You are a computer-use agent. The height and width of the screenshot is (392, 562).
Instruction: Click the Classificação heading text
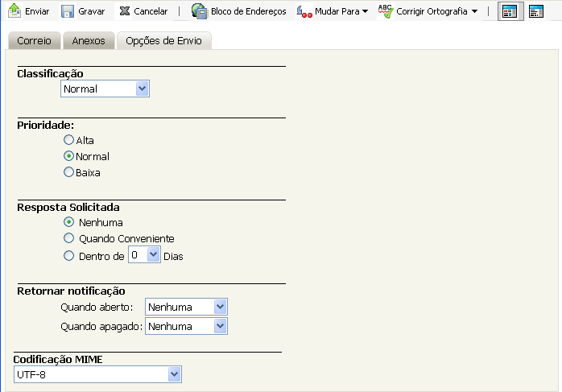pos(50,74)
